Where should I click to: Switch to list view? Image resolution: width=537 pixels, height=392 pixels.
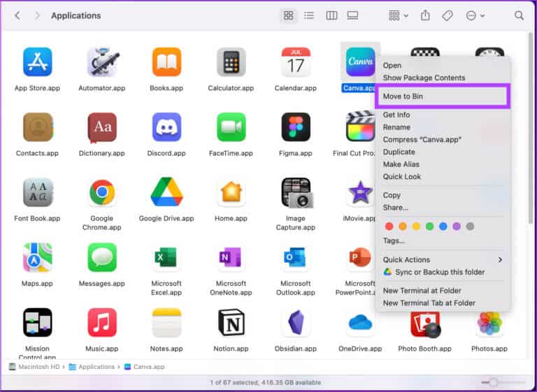(x=309, y=15)
